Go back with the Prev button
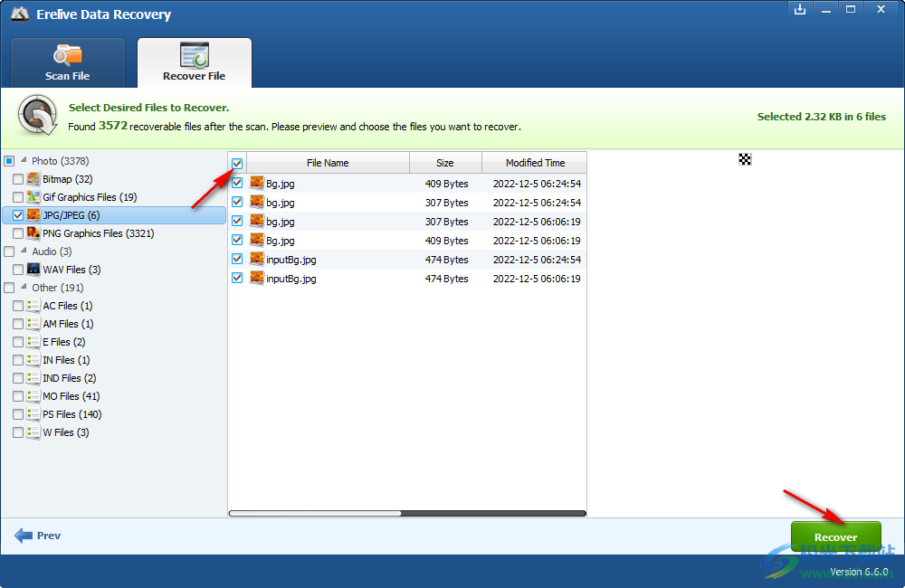The height and width of the screenshot is (588, 905). tap(37, 536)
